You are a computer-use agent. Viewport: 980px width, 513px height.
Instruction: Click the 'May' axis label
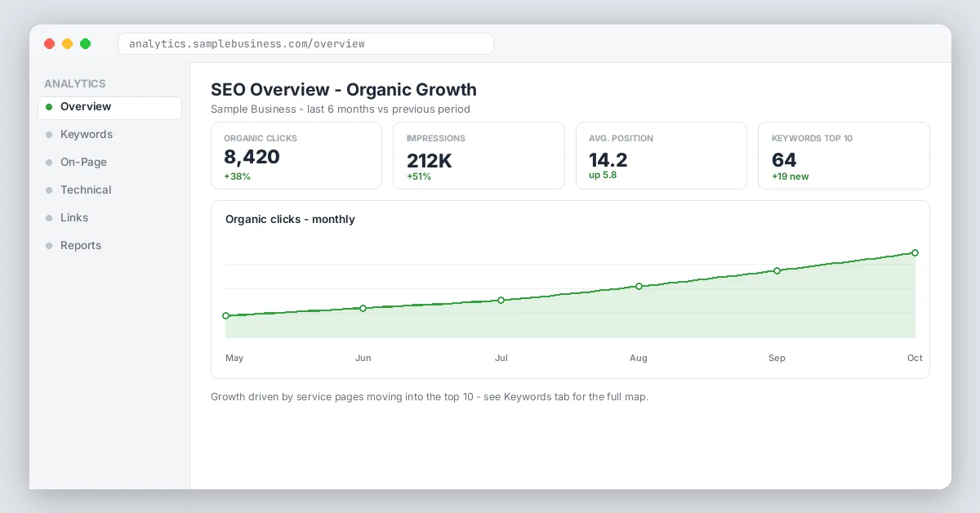pos(234,358)
